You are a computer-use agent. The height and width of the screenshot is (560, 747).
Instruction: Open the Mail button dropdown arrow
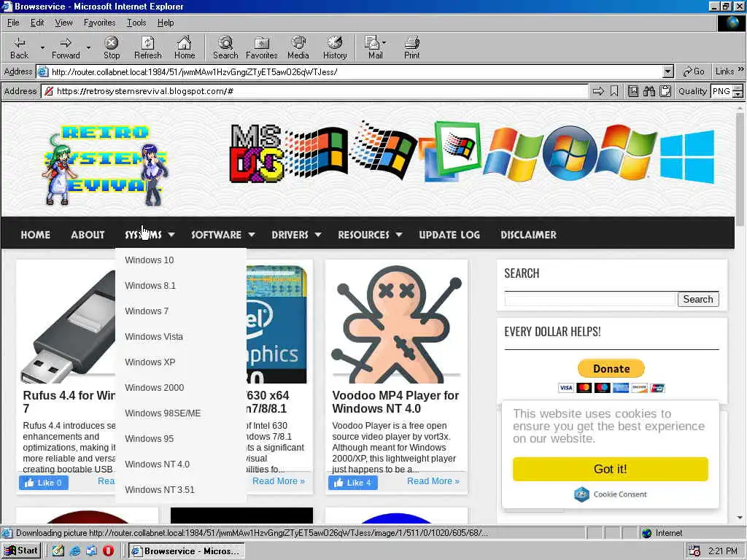point(384,43)
